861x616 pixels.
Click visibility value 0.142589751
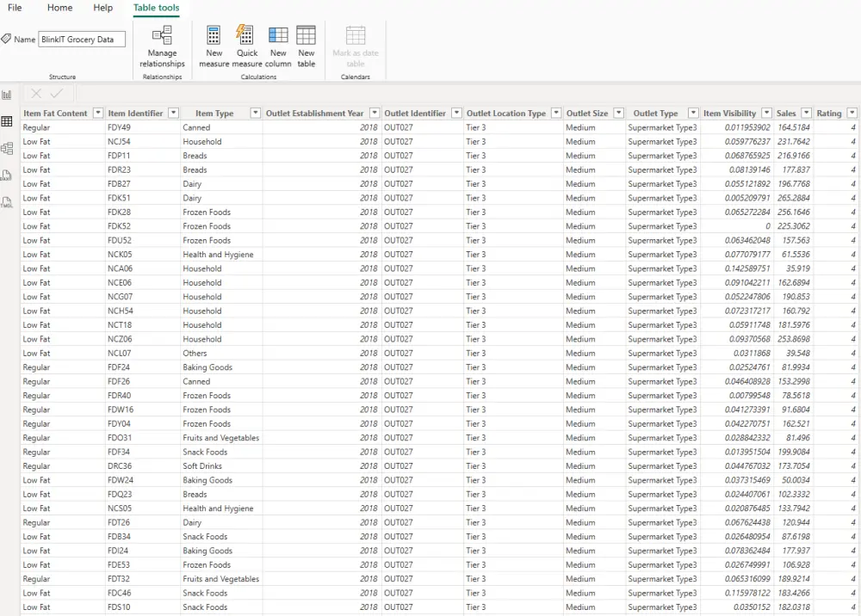tap(747, 268)
